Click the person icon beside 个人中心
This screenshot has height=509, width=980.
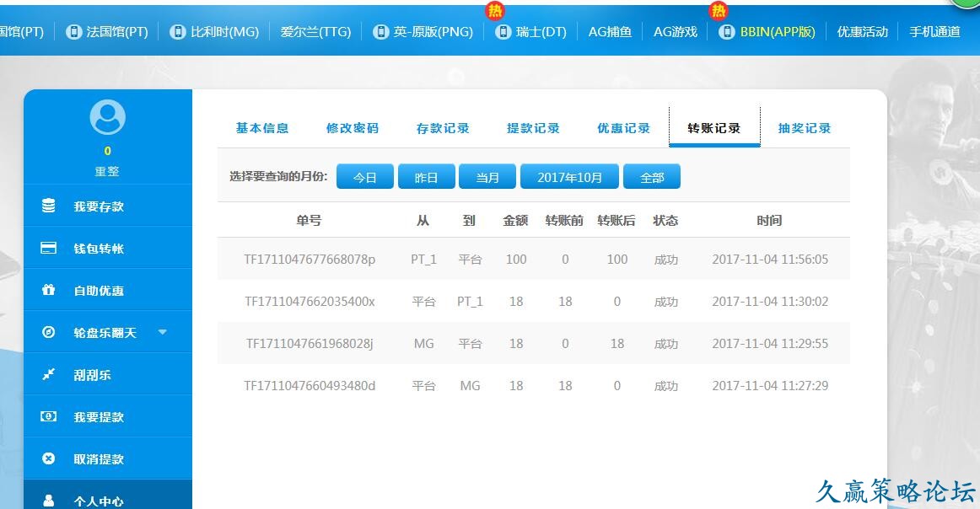pyautogui.click(x=48, y=501)
